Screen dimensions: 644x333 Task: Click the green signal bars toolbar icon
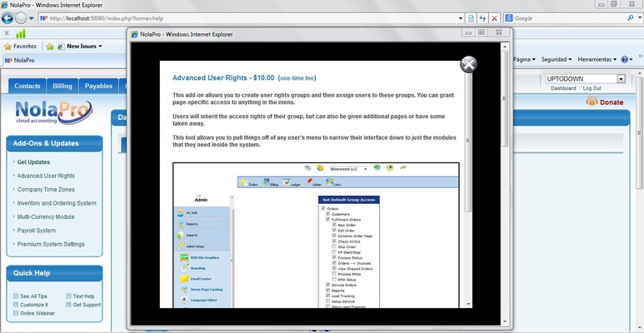coord(21,33)
